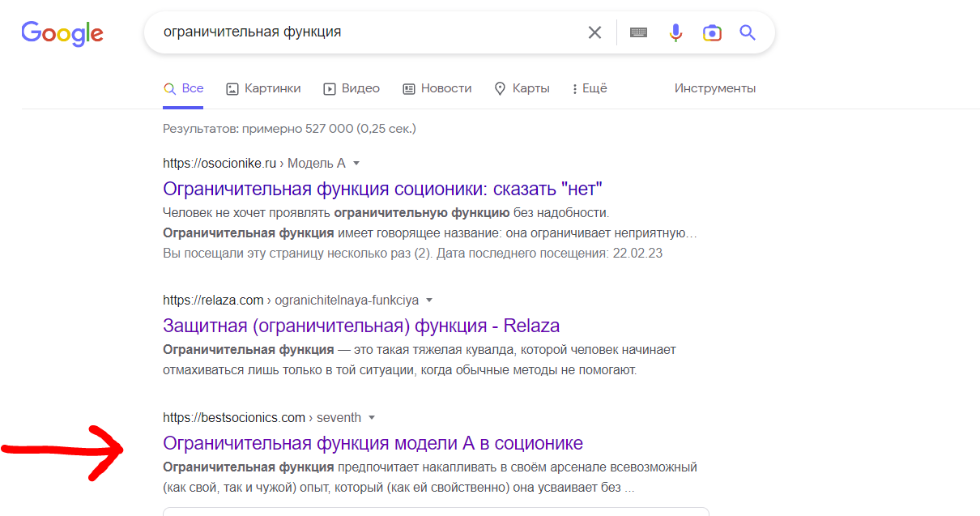The height and width of the screenshot is (516, 980).
Task: Switch to the Новости tab
Action: tap(437, 88)
